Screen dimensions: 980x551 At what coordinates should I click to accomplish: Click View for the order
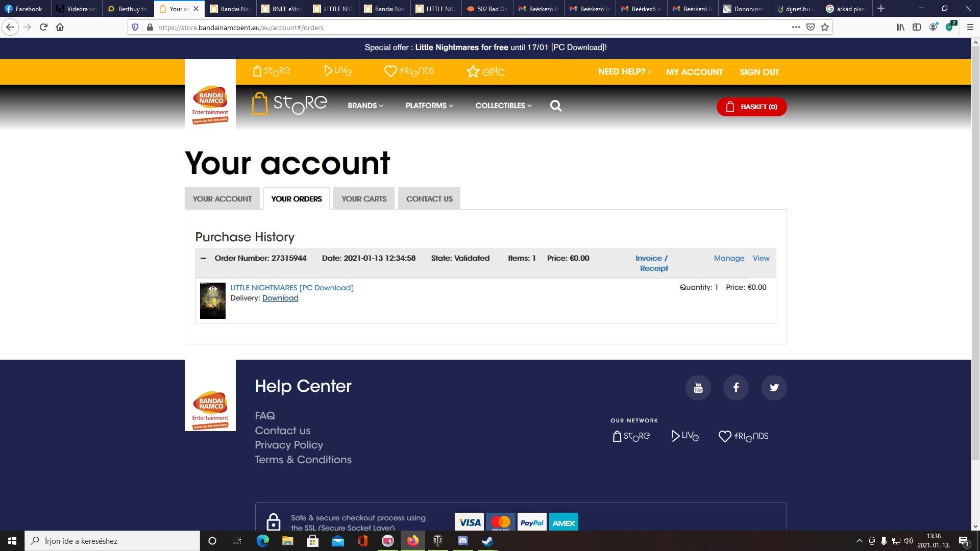click(761, 258)
